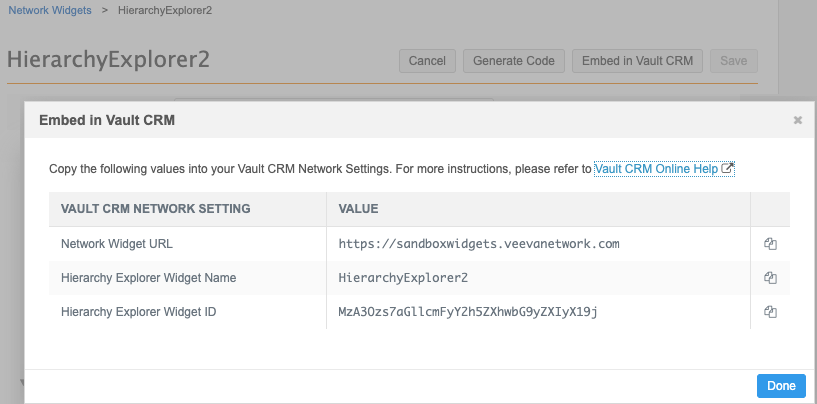Click the HierarchyExplorer2 breadcrumb text
Screen dimensions: 817x404
pos(165,10)
